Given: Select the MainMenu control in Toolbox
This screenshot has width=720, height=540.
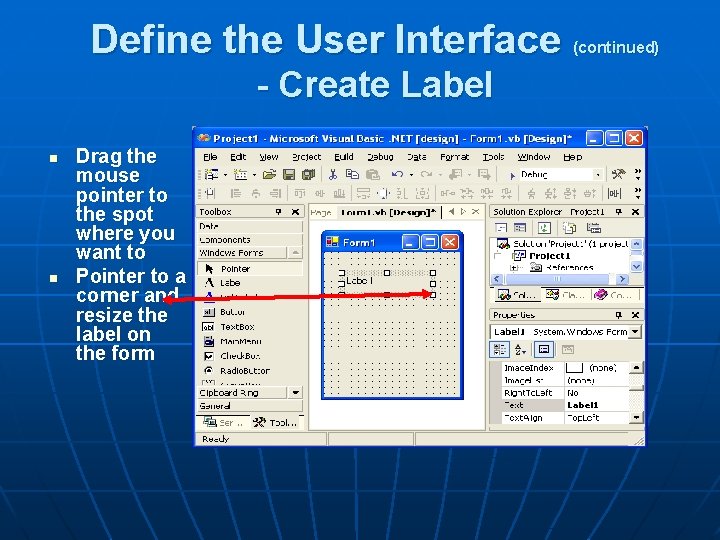Looking at the screenshot, I should point(250,341).
